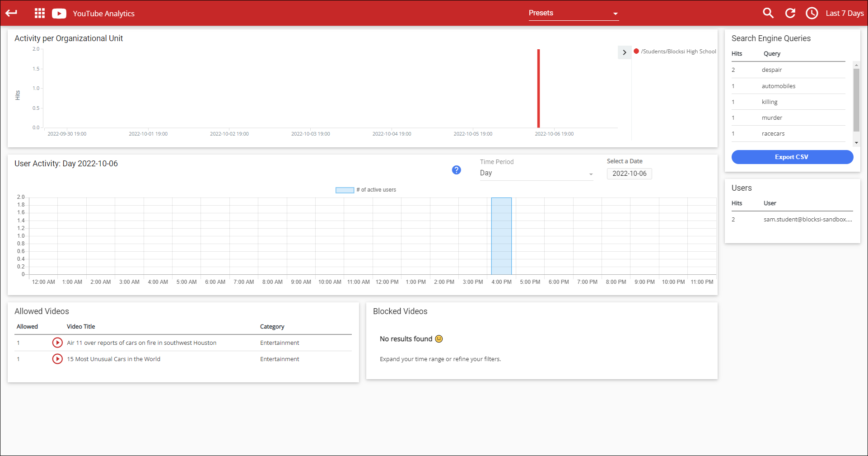Viewport: 868px width, 456px height.
Task: Toggle the # of active users legend
Action: (366, 190)
